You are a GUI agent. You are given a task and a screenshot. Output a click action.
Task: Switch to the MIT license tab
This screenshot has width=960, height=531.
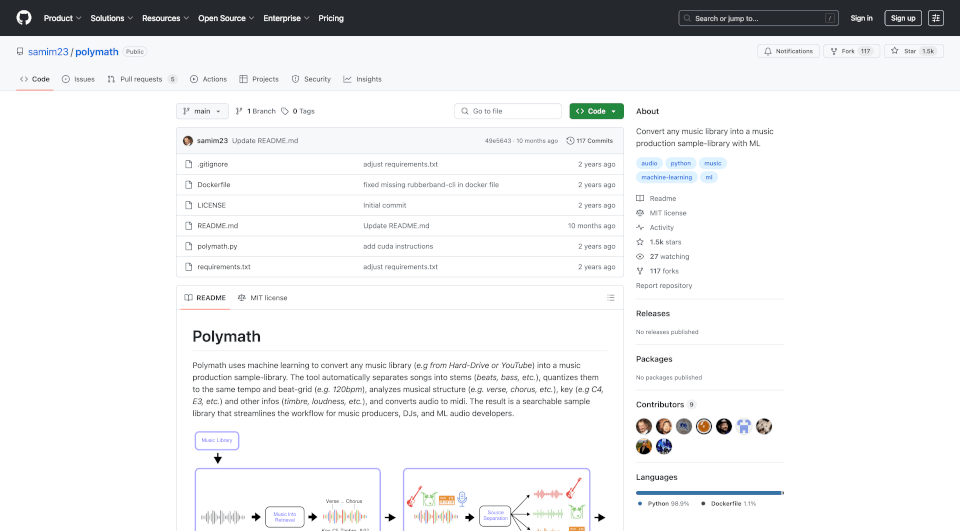click(262, 298)
